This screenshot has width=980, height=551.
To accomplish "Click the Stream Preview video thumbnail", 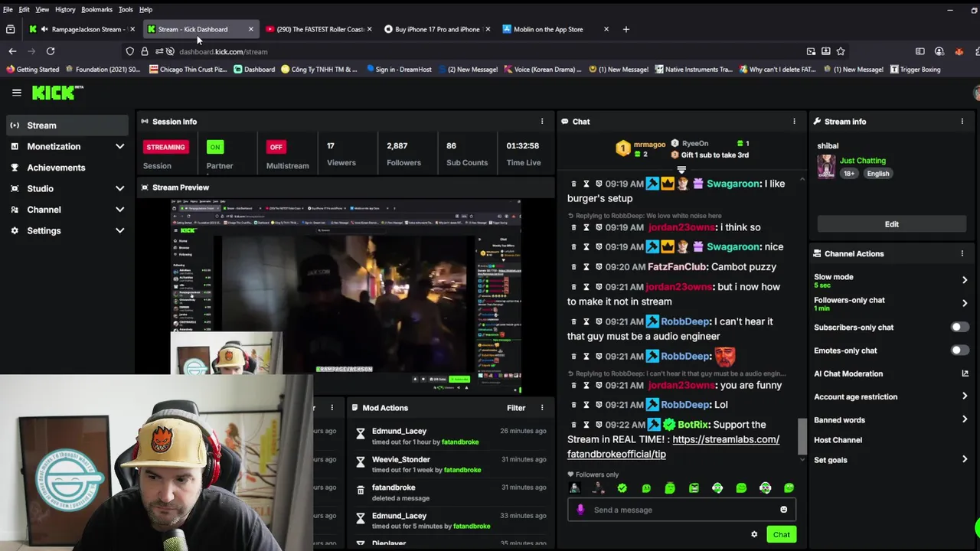I will (346, 297).
